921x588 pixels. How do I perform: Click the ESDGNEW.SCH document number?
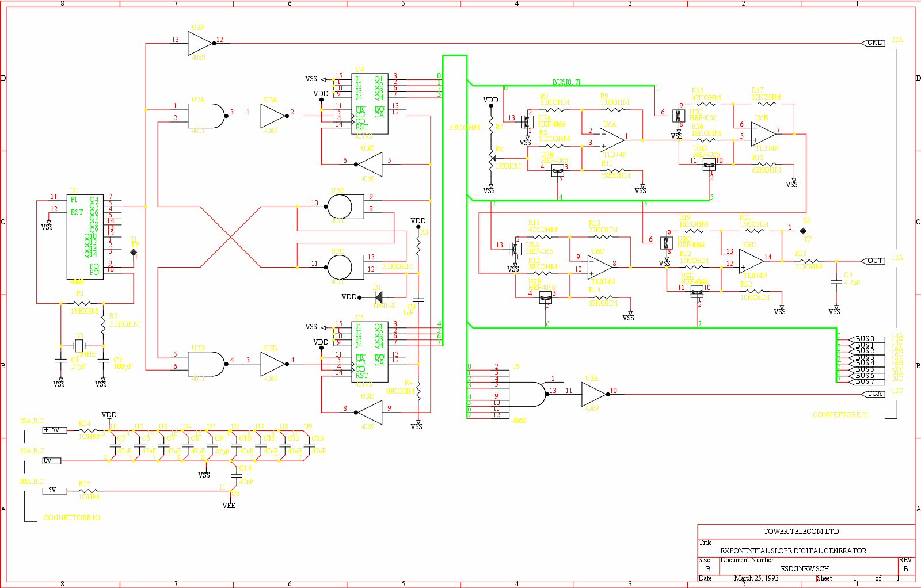coord(805,569)
